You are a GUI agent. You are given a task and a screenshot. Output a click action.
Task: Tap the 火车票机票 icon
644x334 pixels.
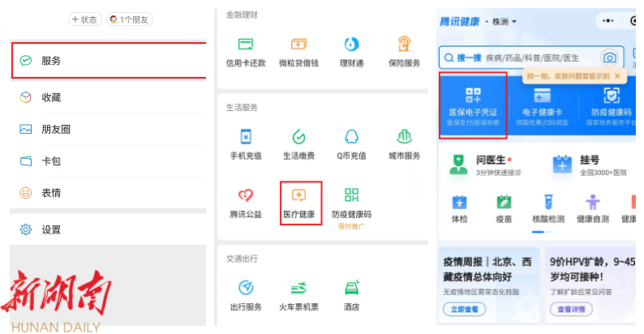point(298,294)
